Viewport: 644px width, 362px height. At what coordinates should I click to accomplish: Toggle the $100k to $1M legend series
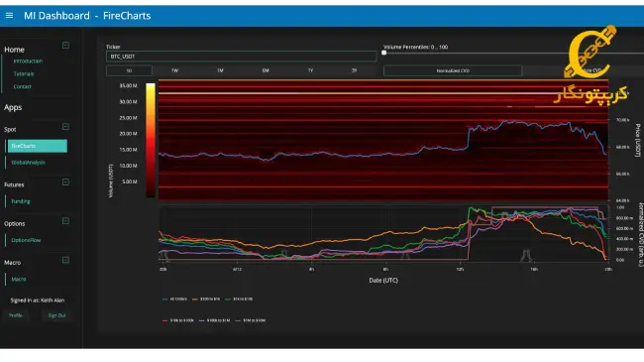(x=214, y=320)
